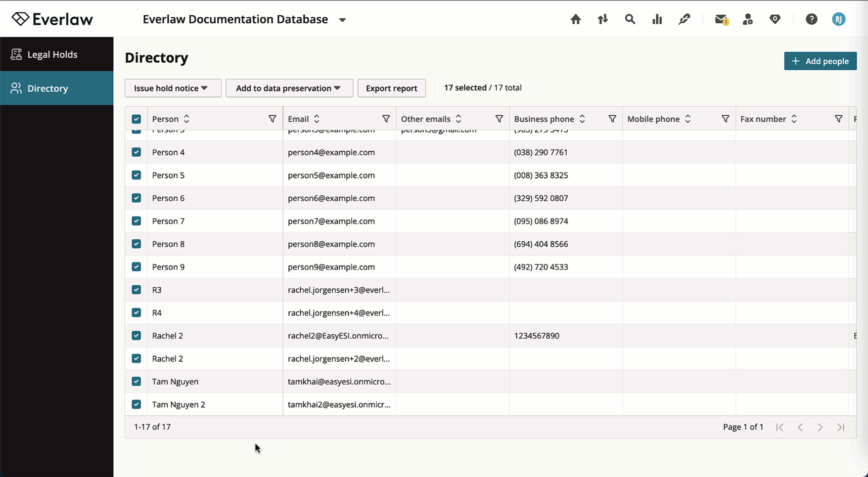Screen dimensions: 868x477
Task: Open the Add to data preservation dropdown
Action: (x=289, y=88)
